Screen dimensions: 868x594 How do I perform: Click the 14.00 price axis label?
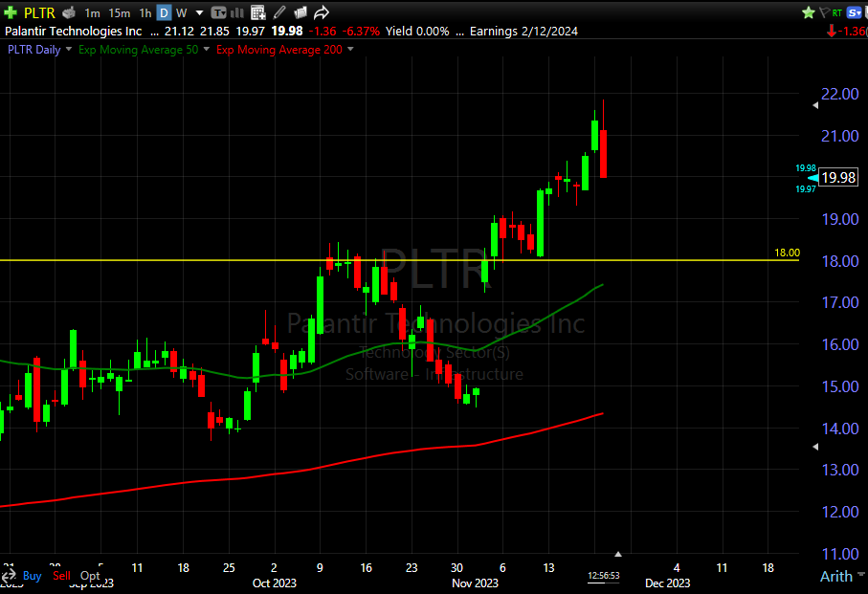[x=839, y=429]
